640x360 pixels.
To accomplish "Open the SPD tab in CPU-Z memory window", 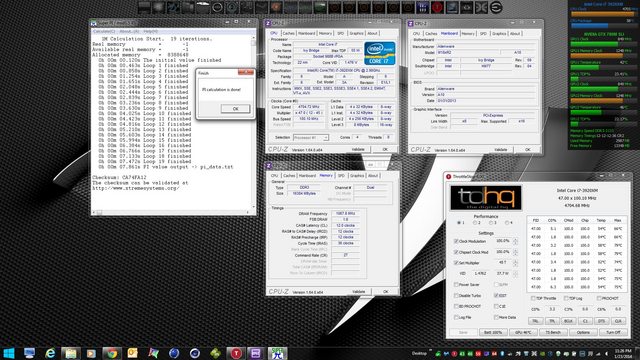I will pos(341,176).
